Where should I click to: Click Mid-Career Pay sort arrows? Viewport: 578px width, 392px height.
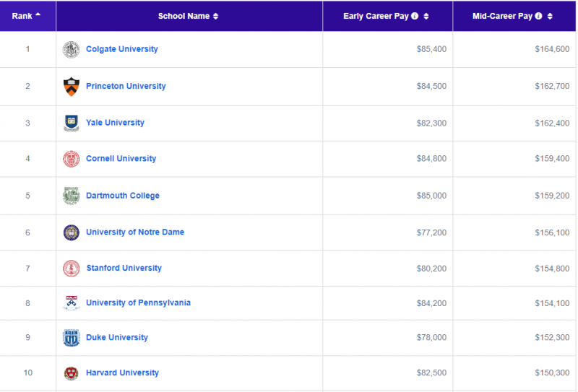click(x=550, y=16)
